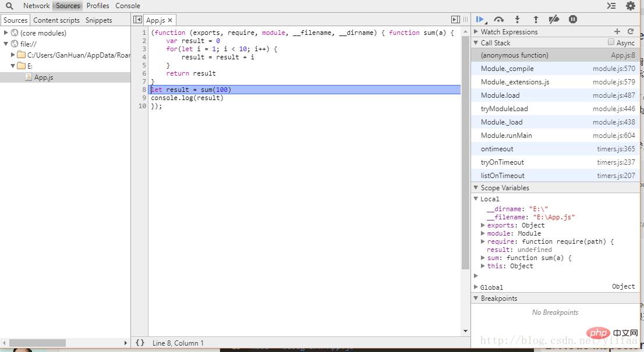Image resolution: width=644 pixels, height=352 pixels.
Task: Click line number 8 gutter
Action: click(x=144, y=90)
